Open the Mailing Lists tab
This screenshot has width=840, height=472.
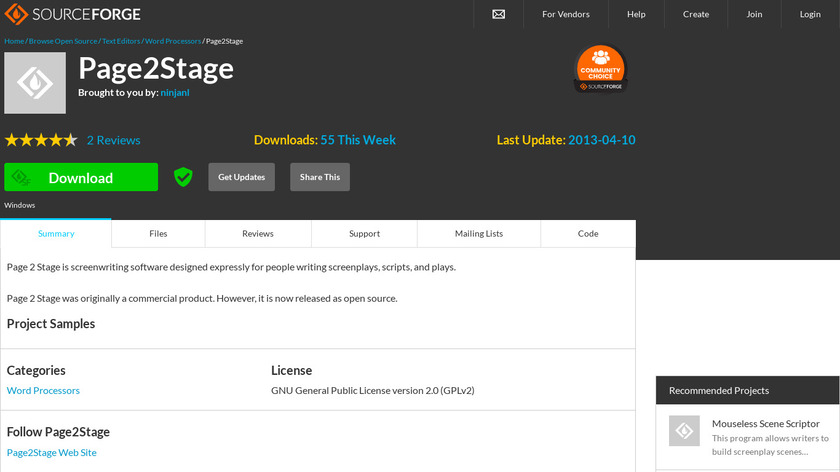tap(479, 233)
